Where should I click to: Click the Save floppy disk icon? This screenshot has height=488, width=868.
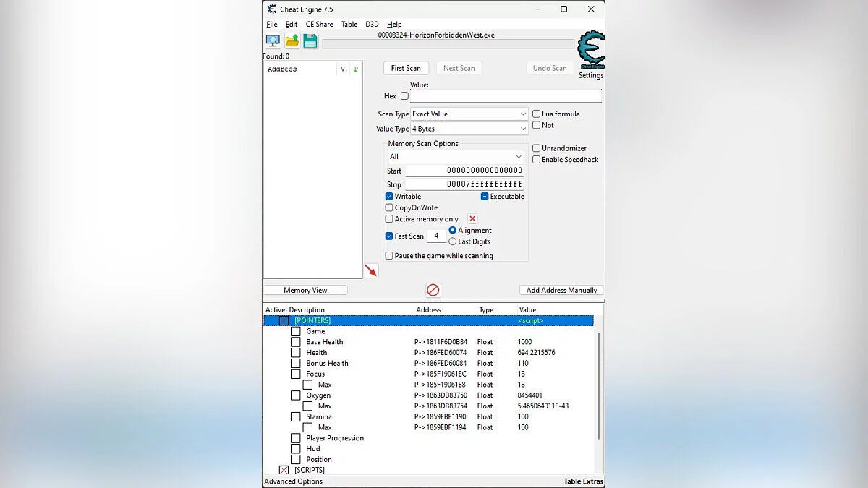coord(310,41)
